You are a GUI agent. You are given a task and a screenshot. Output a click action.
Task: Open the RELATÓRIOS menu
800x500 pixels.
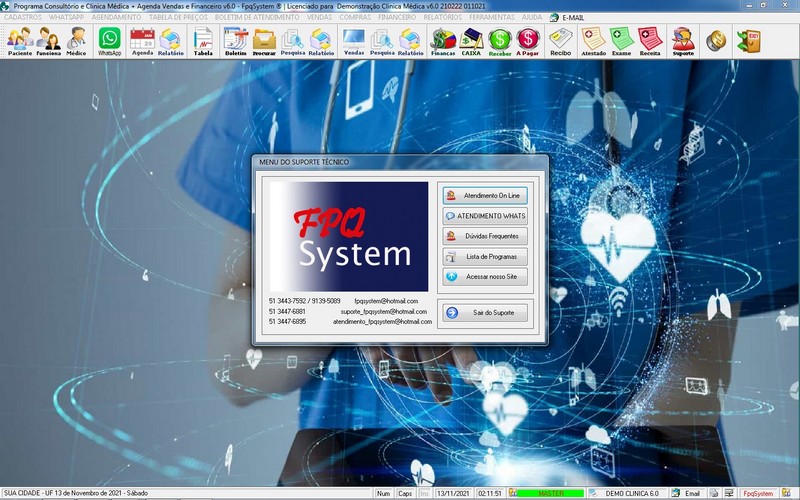pyautogui.click(x=441, y=17)
